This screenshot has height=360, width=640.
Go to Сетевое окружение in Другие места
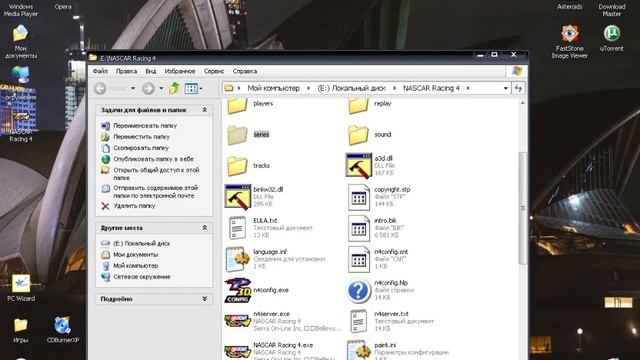142,277
